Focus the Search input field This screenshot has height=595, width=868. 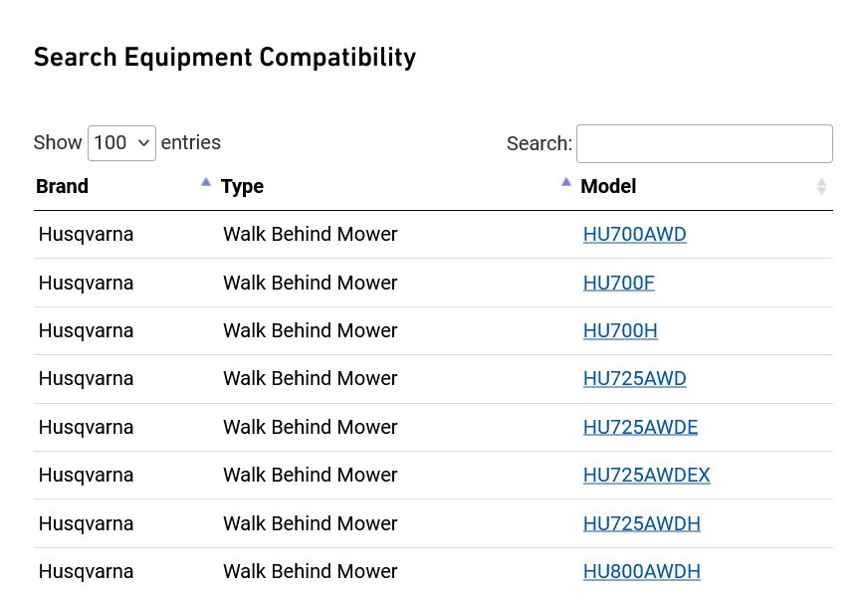(x=704, y=144)
